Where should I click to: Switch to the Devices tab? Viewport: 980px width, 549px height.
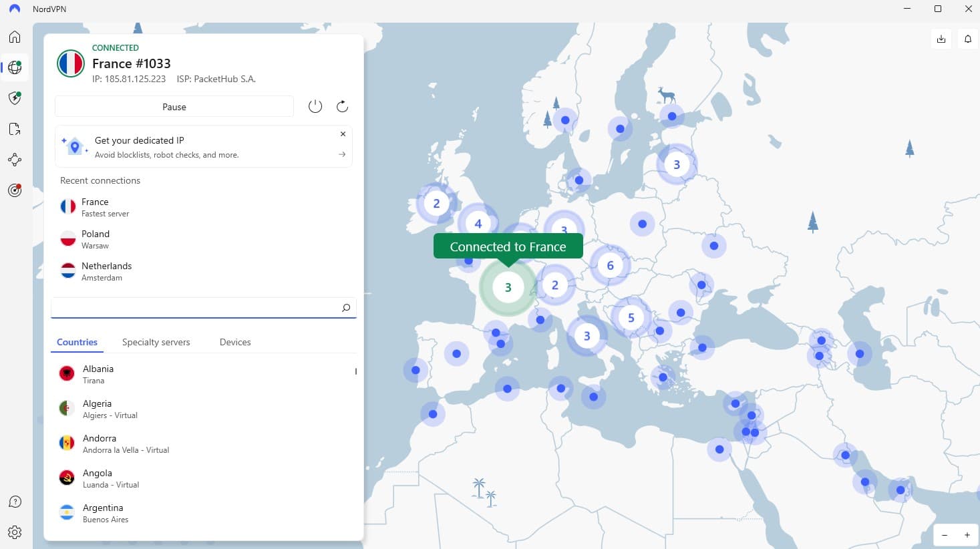pyautogui.click(x=235, y=342)
